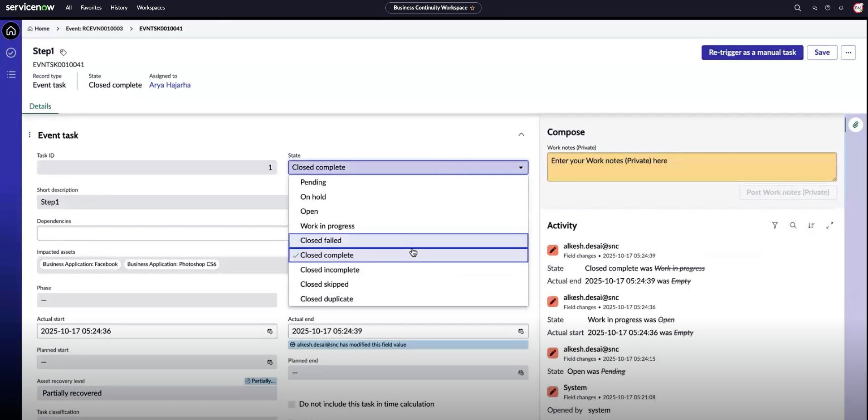Click Business Application: Facebook asset pill
The image size is (868, 420).
click(80, 264)
